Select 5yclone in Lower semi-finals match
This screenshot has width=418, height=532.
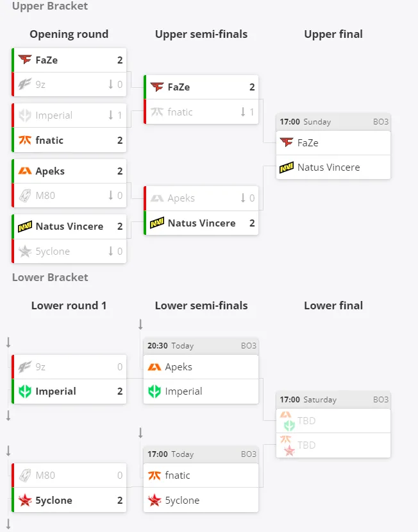(201, 500)
